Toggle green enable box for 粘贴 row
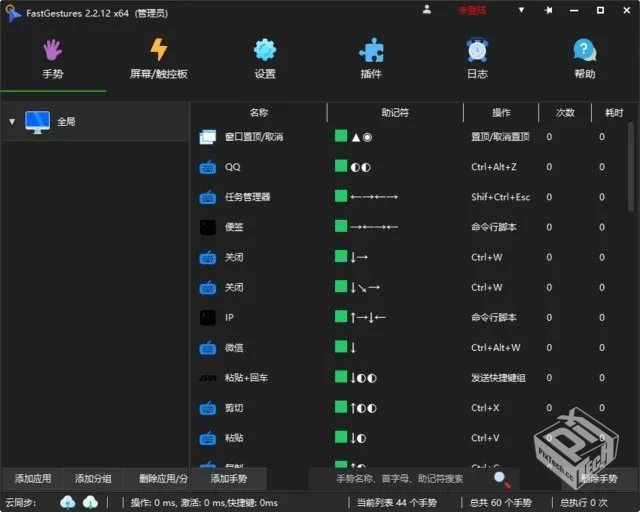 point(341,437)
